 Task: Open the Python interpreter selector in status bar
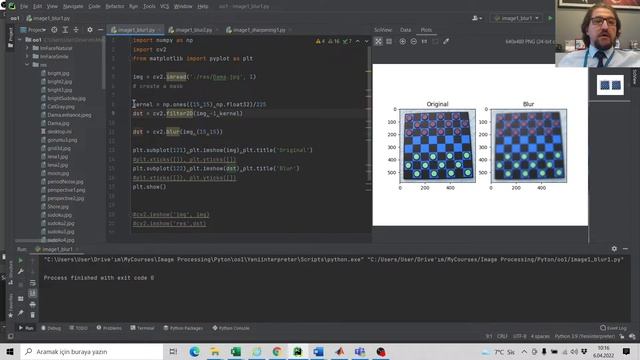pyautogui.click(x=584, y=336)
